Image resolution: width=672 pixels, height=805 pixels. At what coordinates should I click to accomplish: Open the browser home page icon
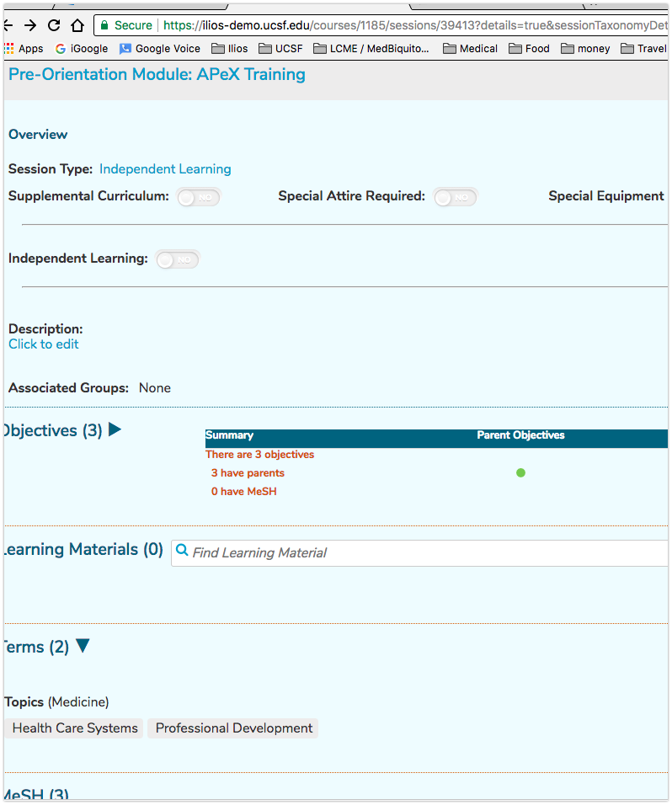[x=77, y=25]
